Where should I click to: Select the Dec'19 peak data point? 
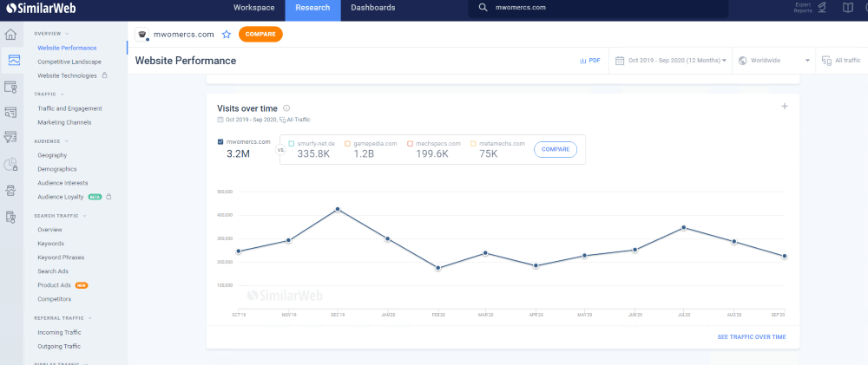[x=338, y=209]
